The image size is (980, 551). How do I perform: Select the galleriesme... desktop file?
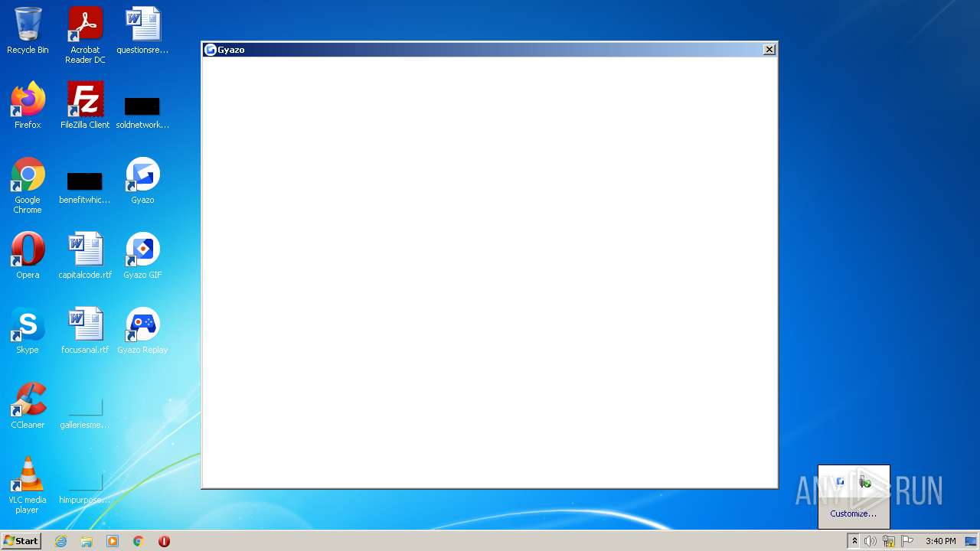(x=85, y=413)
